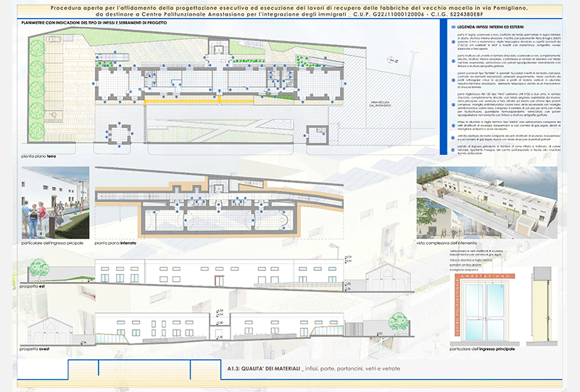The image size is (580, 392).
Task: Open the aerial overall view rendering
Action: pos(486,202)
